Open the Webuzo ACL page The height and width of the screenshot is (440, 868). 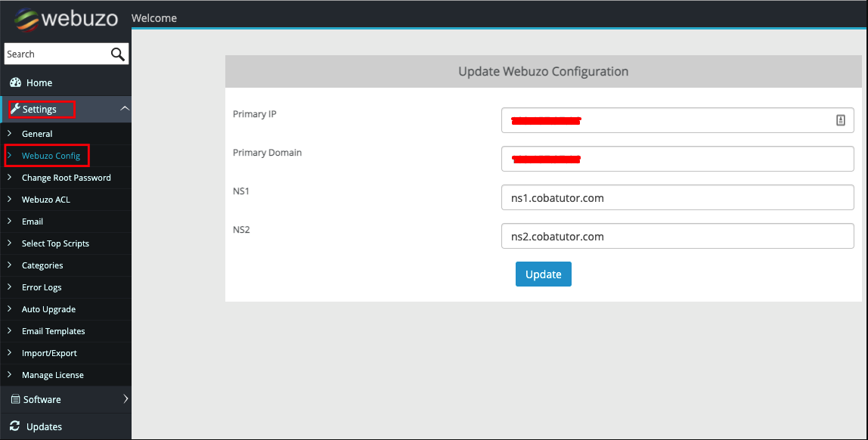click(x=46, y=200)
